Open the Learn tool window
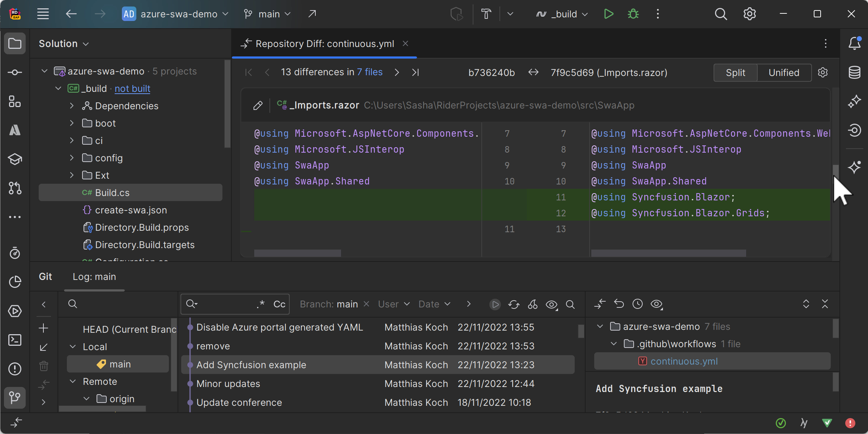868x434 pixels. [x=15, y=159]
